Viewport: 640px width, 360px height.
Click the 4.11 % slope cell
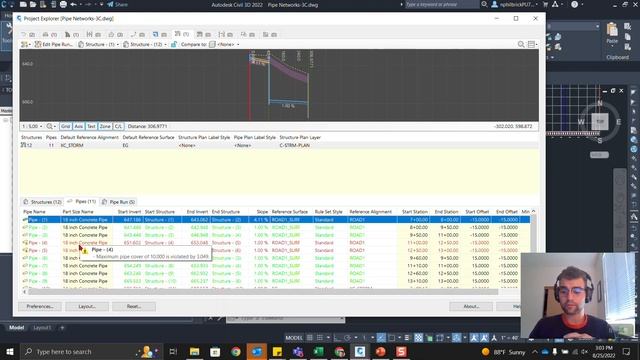click(x=260, y=220)
